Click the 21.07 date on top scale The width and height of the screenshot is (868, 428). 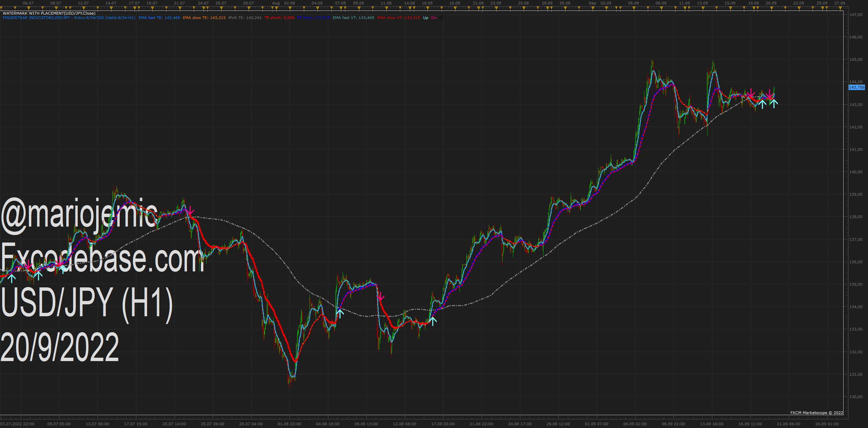(179, 3)
